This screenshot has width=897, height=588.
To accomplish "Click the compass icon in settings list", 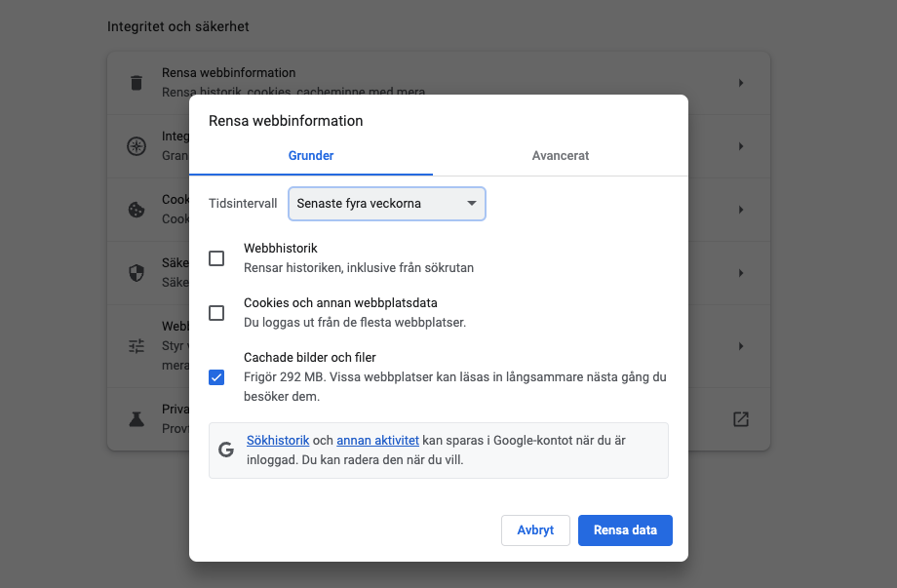I will click(x=136, y=146).
